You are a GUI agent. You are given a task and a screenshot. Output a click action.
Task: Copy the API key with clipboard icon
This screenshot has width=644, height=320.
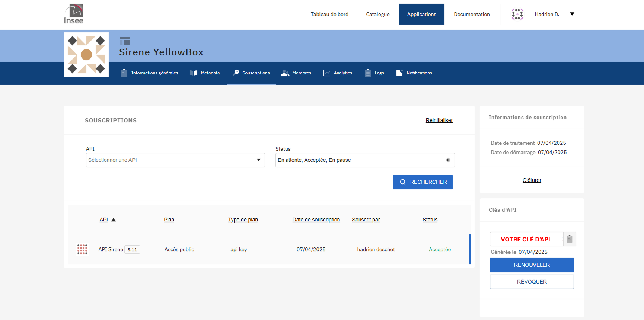[569, 239]
